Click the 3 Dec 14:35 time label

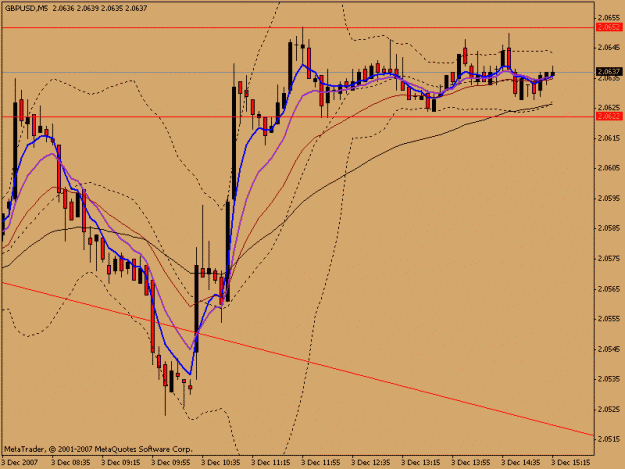[521, 462]
